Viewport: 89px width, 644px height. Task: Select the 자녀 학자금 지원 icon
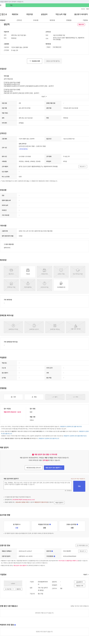pos(78,272)
